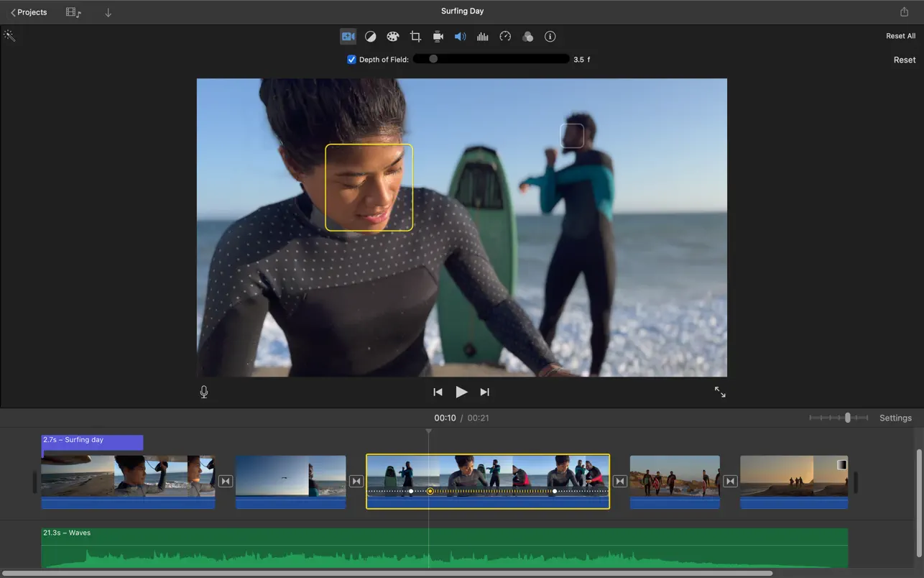Open timeline Settings
The width and height of the screenshot is (924, 578).
(895, 418)
